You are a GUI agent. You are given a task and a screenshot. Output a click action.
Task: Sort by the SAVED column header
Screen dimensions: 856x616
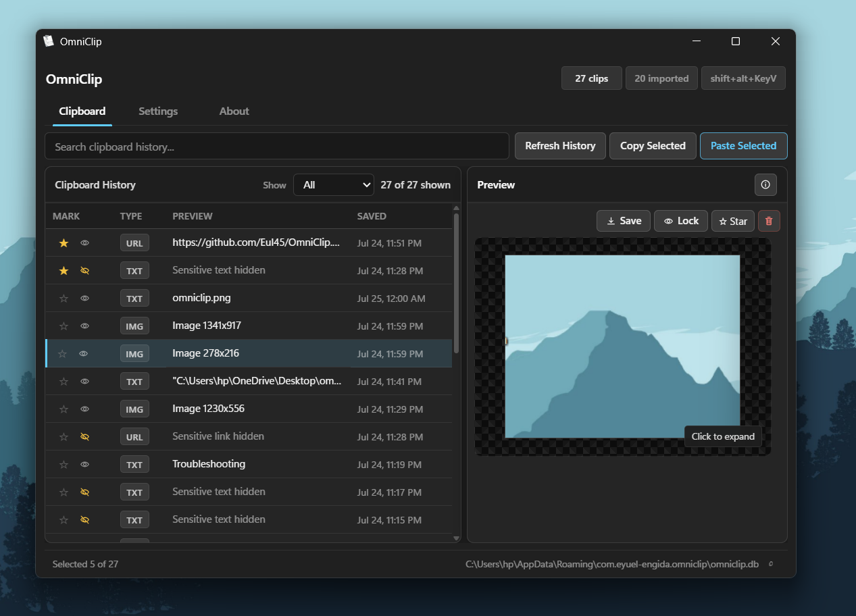372,216
